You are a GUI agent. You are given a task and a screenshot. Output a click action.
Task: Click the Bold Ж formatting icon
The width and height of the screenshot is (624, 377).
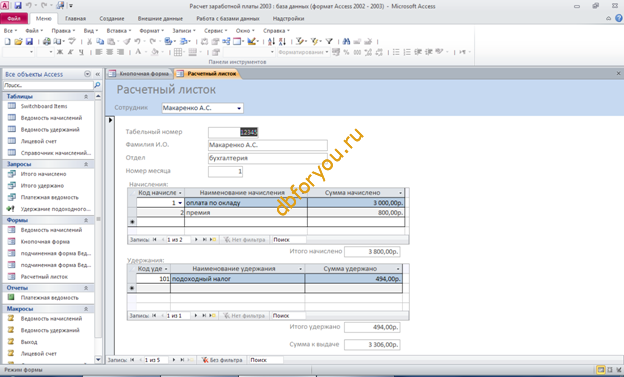coord(60,52)
